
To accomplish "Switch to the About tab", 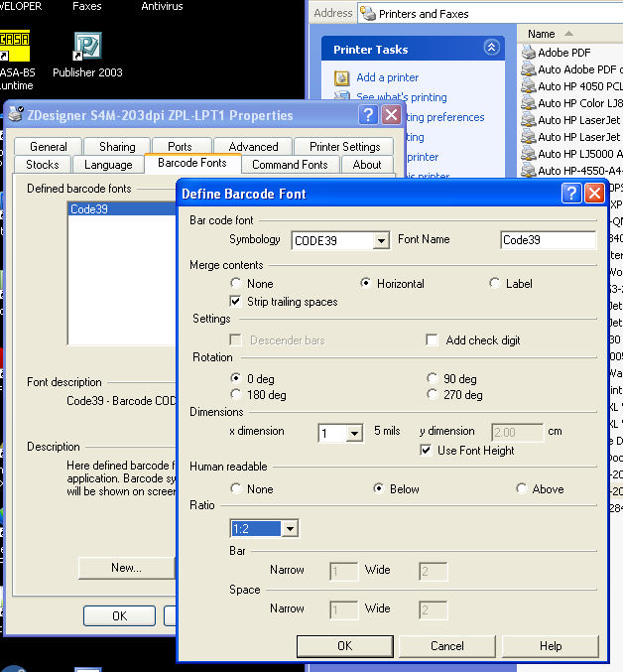I will point(367,165).
